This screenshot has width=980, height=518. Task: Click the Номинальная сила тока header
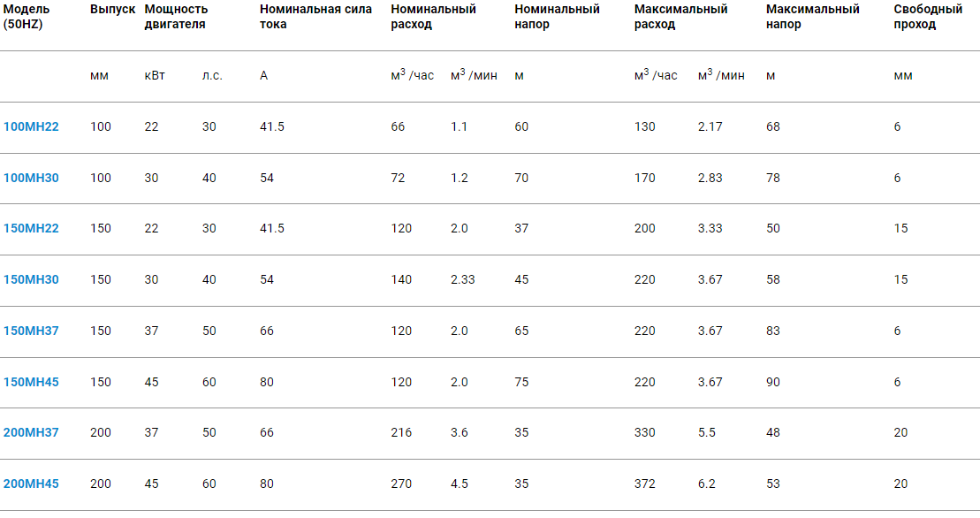point(315,17)
